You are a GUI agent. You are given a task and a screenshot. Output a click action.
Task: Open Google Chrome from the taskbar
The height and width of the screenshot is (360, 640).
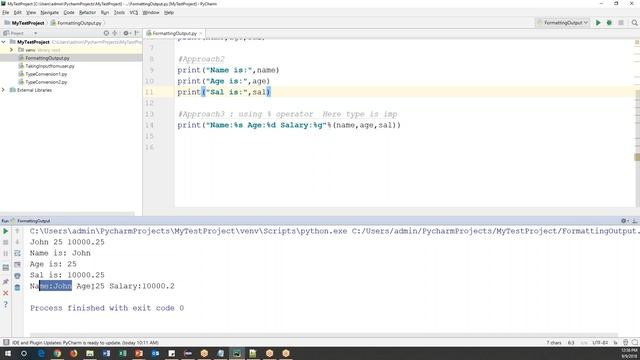pos(57,353)
